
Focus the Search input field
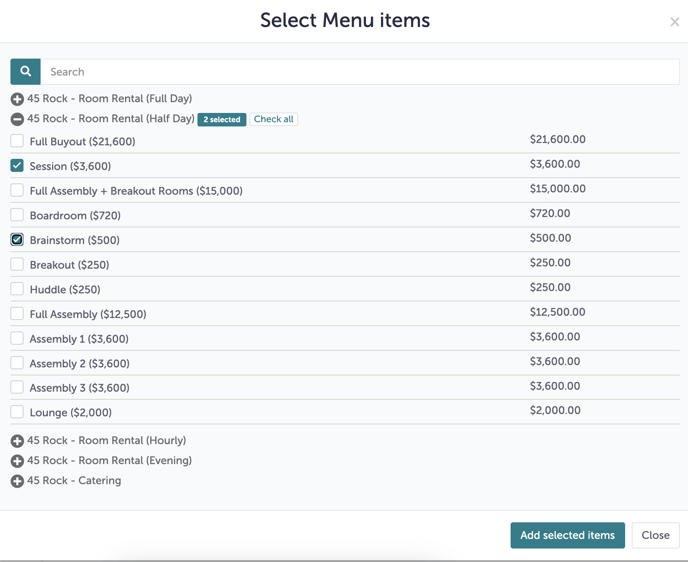pos(360,72)
